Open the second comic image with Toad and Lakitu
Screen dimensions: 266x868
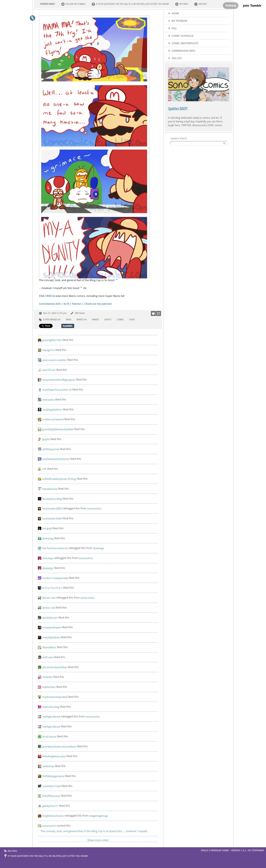coord(94,213)
